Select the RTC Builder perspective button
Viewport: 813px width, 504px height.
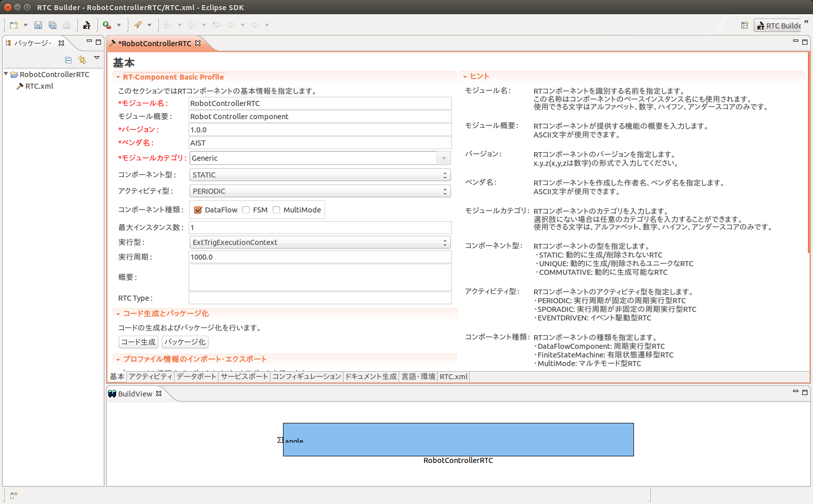click(x=779, y=26)
